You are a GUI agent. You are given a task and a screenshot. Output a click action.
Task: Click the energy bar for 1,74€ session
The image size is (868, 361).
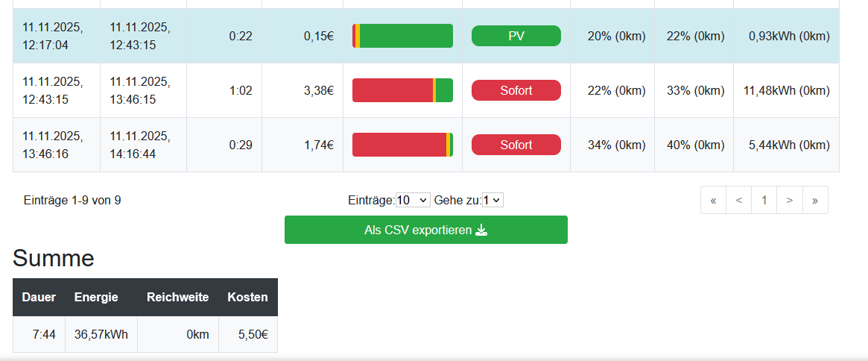[x=402, y=145]
